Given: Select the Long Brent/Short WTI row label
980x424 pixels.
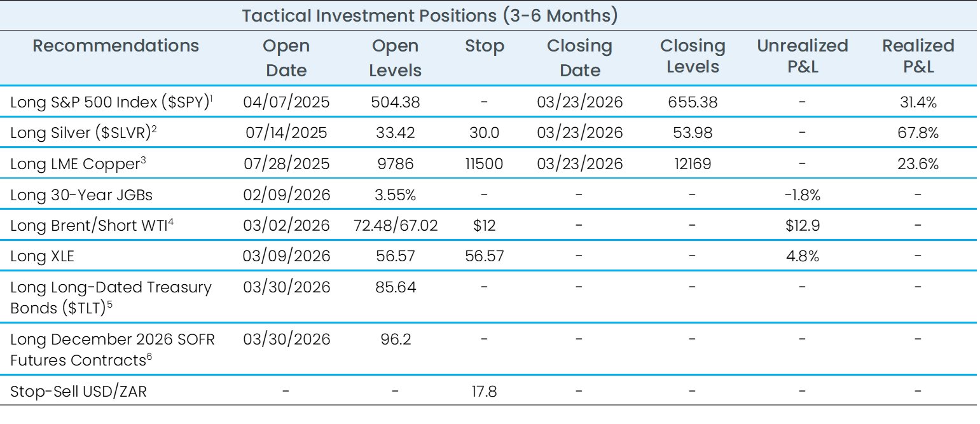Looking at the screenshot, I should tap(88, 226).
